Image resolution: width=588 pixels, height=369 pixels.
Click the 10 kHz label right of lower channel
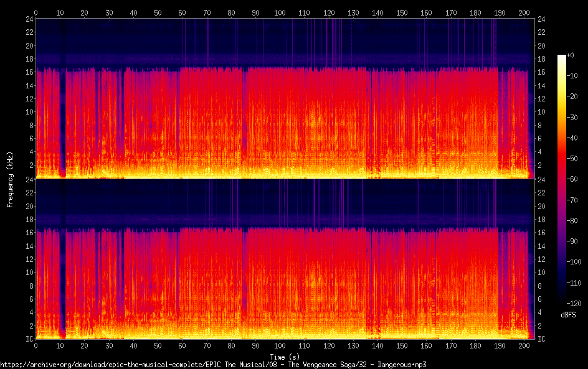[541, 273]
